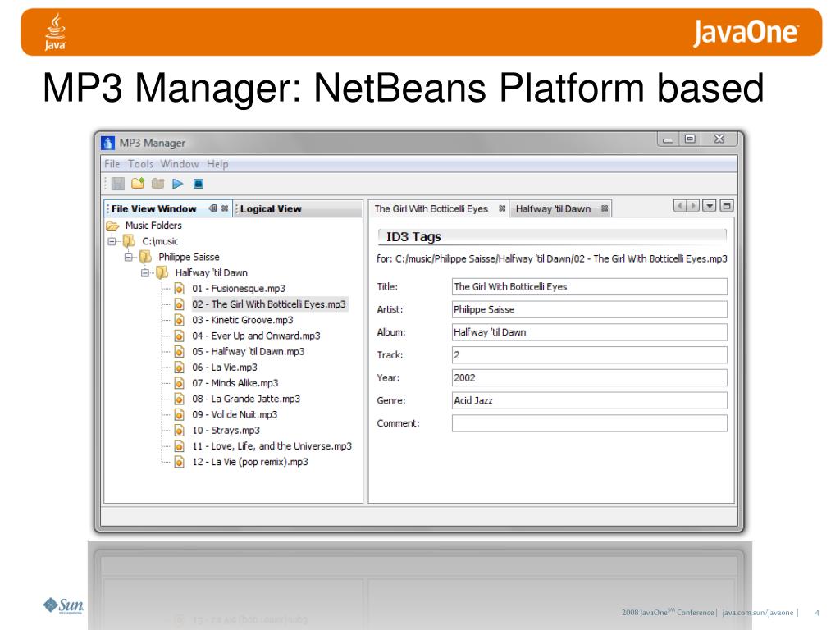Close The Girl With Botticelli Eyes tab
840x630 pixels.
coord(502,209)
